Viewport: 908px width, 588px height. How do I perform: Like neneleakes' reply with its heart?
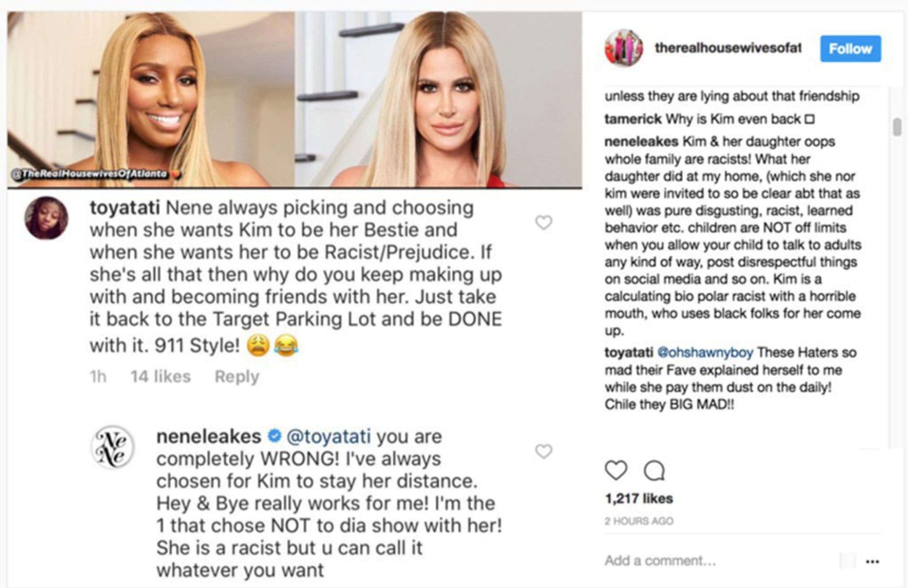544,451
